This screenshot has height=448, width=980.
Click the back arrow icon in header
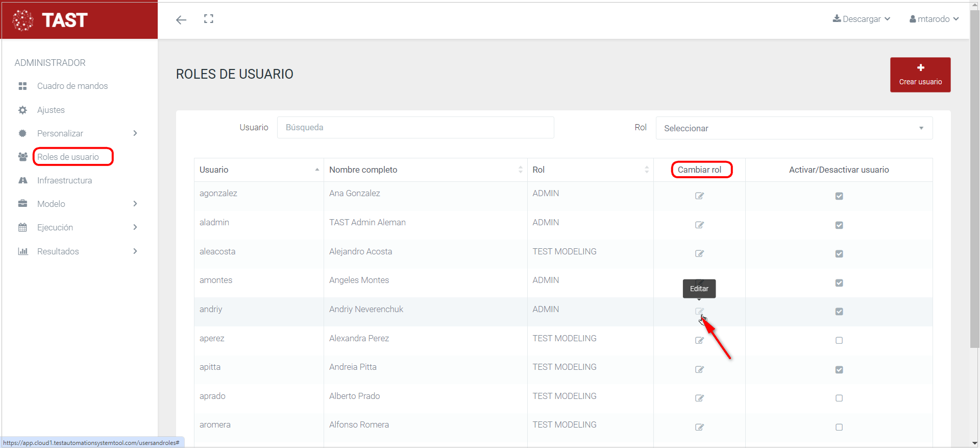pyautogui.click(x=181, y=20)
